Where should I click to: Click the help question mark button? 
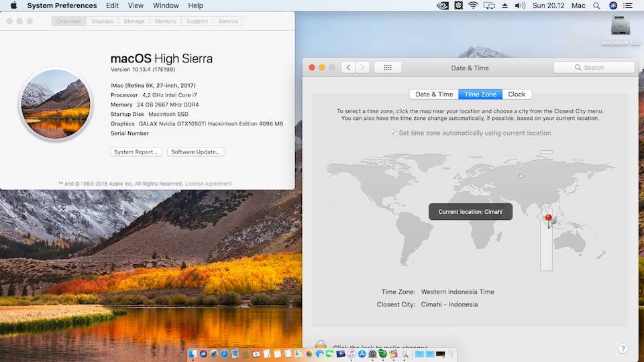click(x=623, y=349)
